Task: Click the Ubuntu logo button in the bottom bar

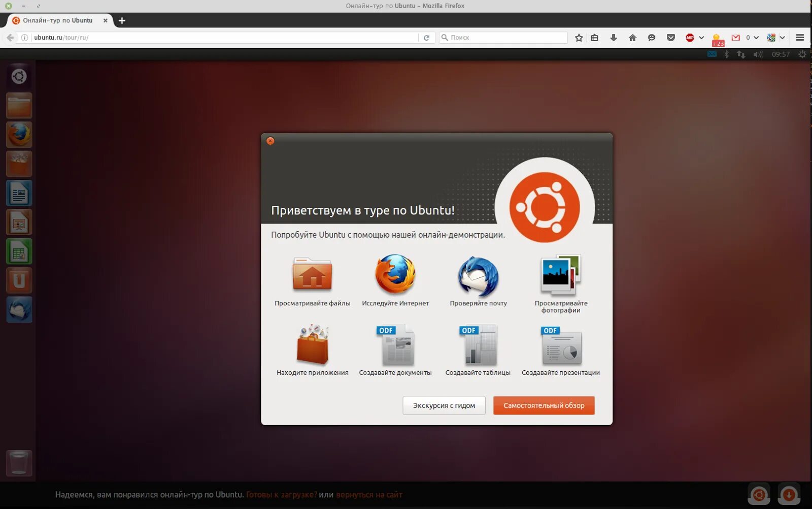Action: point(759,494)
